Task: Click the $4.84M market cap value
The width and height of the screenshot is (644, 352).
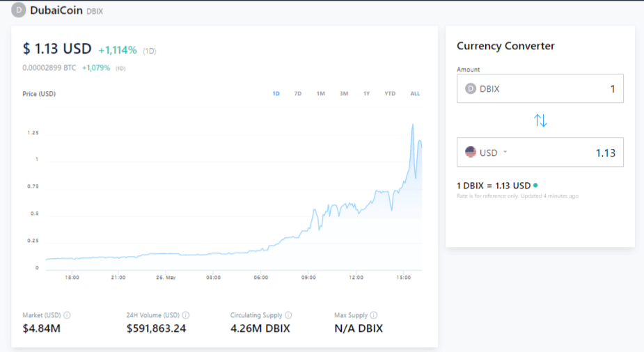Action: coord(42,328)
